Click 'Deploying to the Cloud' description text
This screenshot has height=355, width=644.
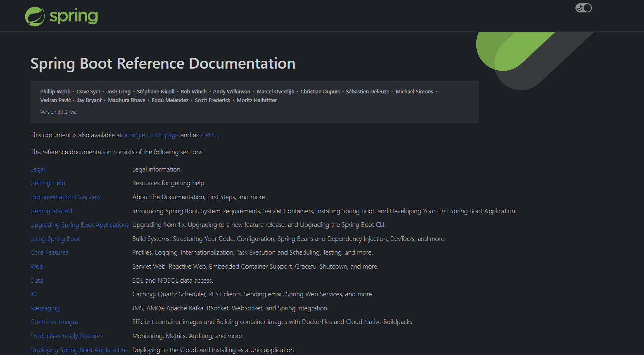(x=214, y=350)
